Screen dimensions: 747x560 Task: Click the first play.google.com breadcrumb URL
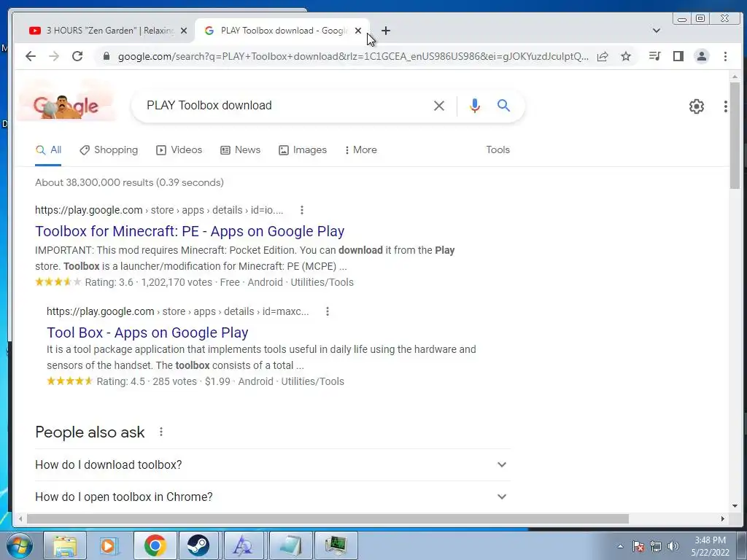pos(159,210)
